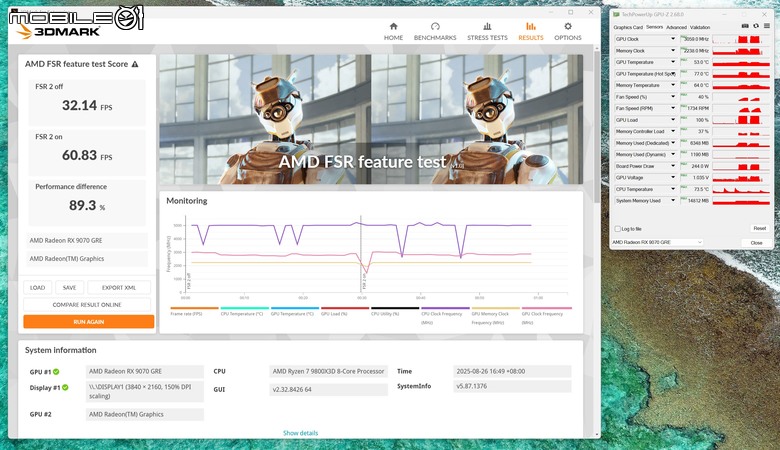Click the GPU Memory Clock Frequency legend swatch
Viewport: 780px width, 450px height.
click(x=495, y=308)
